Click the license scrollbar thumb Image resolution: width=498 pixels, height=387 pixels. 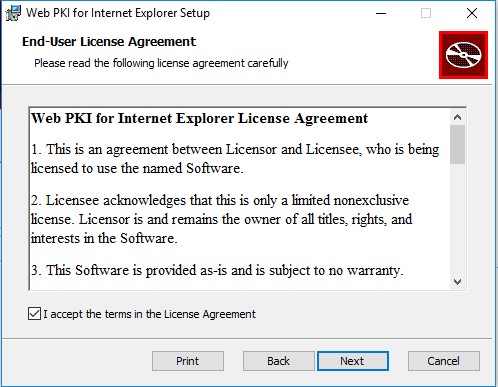(457, 145)
